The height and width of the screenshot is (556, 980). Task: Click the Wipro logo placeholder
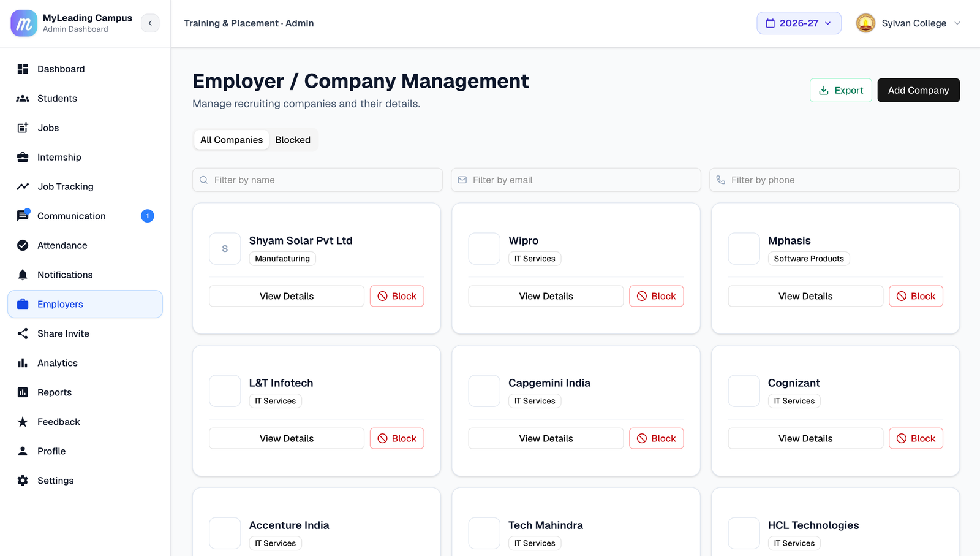(484, 249)
